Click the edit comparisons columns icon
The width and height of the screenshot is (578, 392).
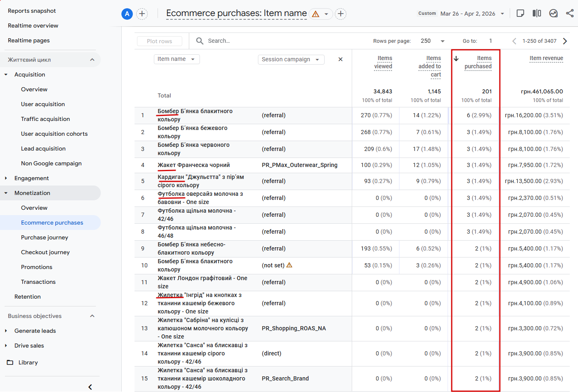(536, 13)
